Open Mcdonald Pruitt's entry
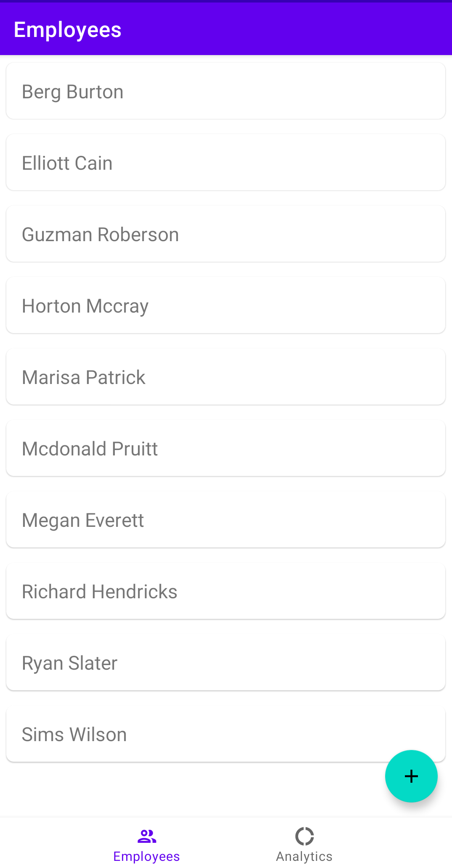This screenshot has height=868, width=452. point(226,448)
